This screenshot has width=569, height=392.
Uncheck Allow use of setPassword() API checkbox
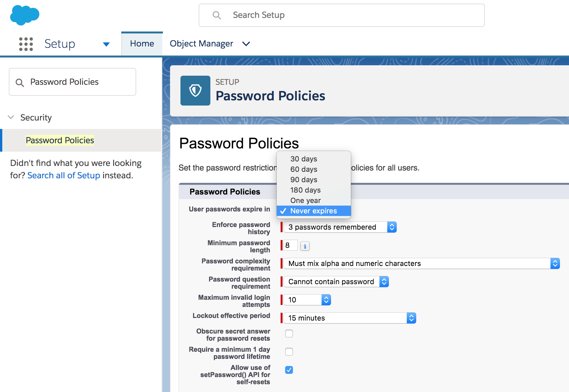289,370
